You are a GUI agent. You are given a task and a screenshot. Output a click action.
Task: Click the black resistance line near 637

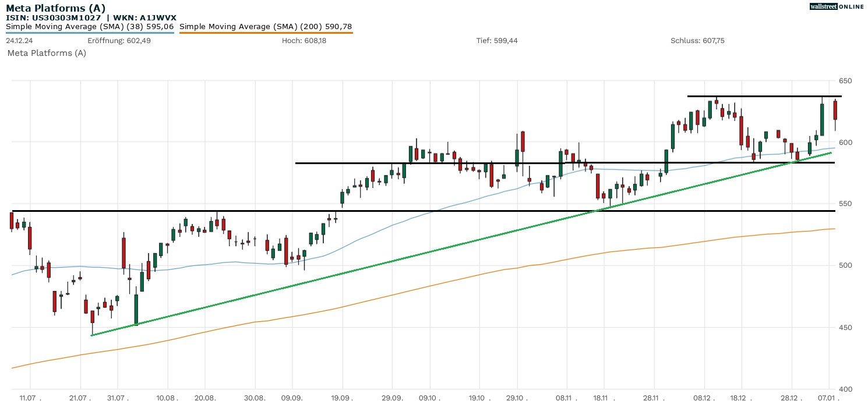tap(764, 96)
